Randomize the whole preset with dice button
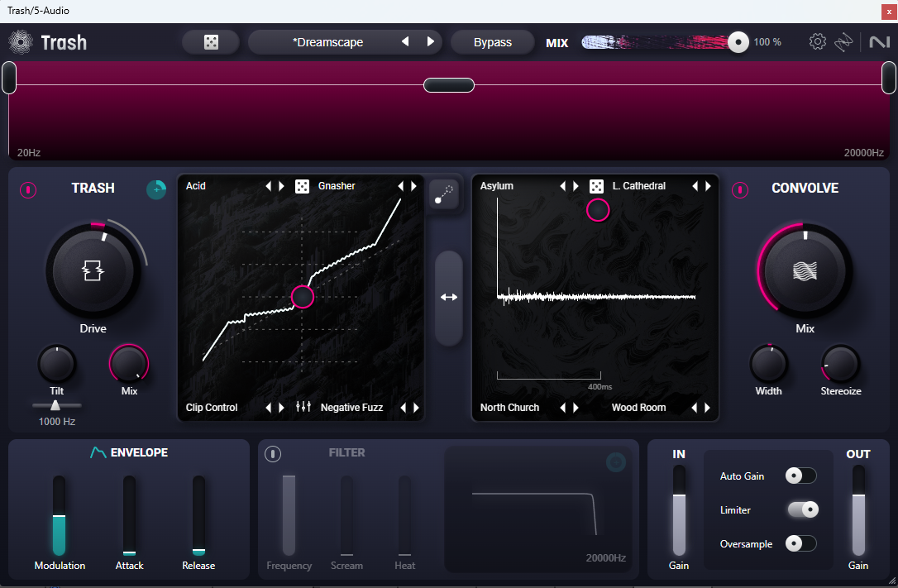Viewport: 898px width, 588px height. pos(211,42)
